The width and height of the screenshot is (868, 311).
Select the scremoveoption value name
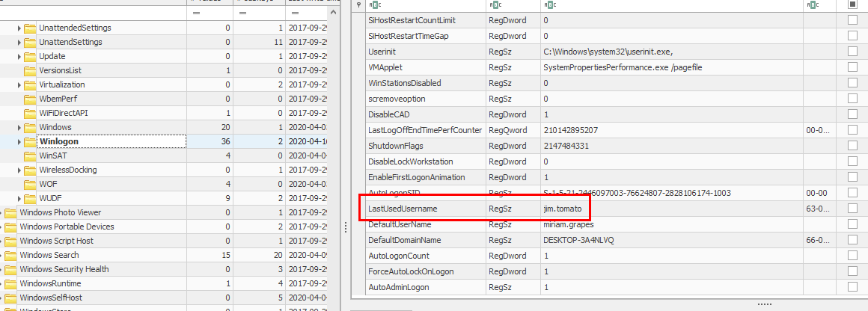point(397,99)
